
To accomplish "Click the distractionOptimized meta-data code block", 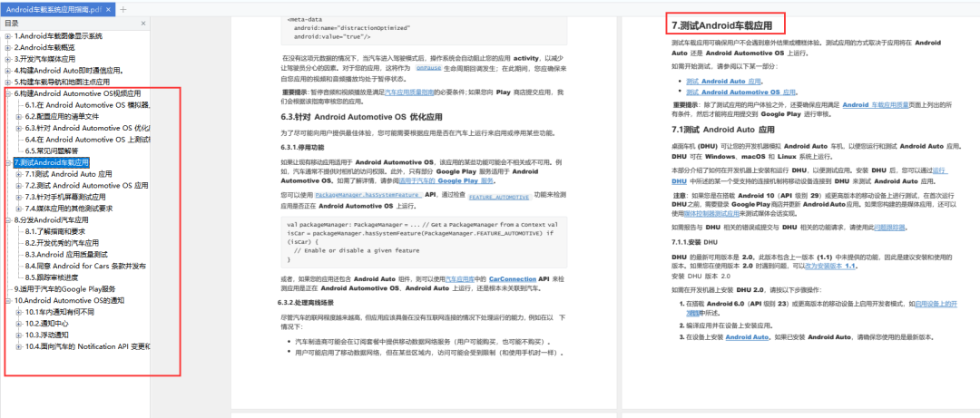I will point(424,30).
